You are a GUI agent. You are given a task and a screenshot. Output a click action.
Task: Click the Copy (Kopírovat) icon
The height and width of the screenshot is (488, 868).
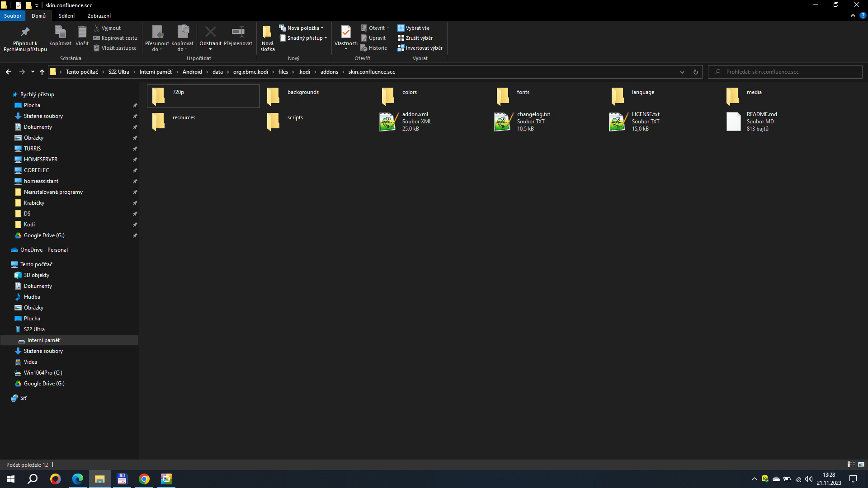[x=60, y=32]
